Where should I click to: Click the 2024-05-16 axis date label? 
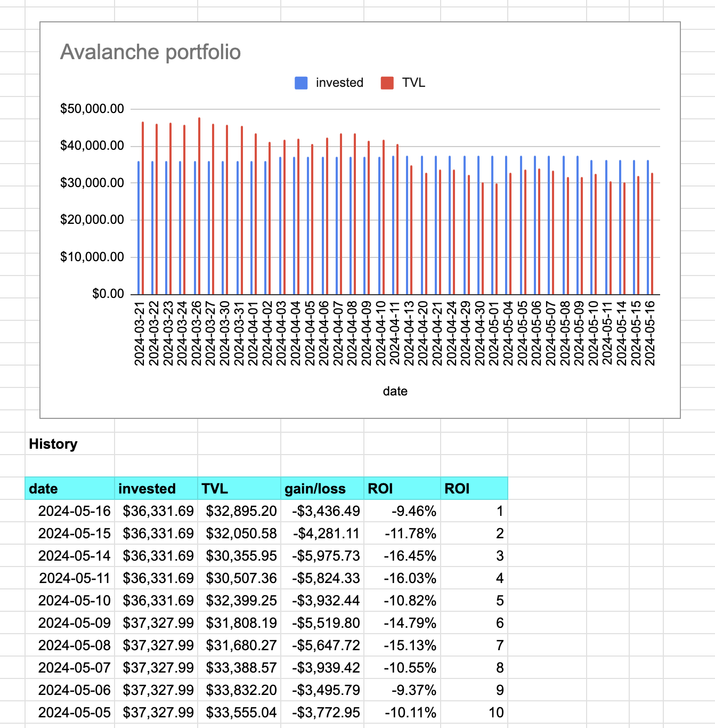click(x=650, y=334)
